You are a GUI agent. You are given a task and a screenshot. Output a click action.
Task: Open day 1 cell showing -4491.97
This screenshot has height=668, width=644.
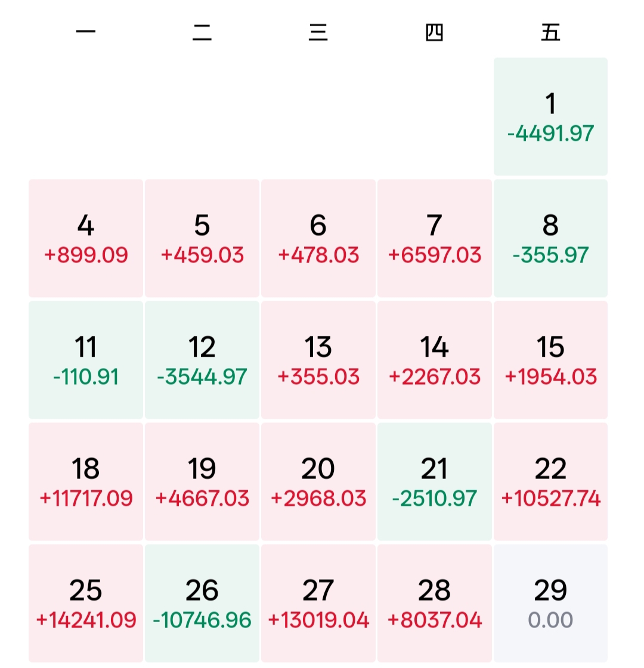[x=550, y=116]
